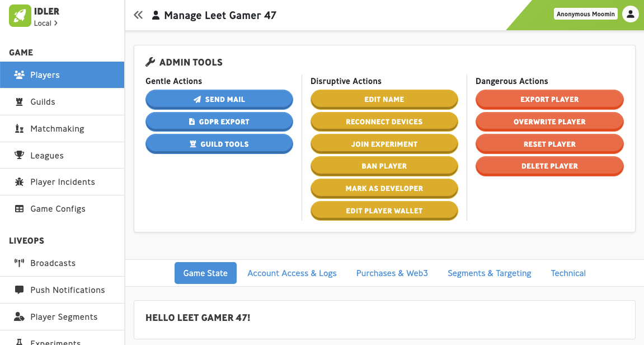Click the Edit Name button
Screen dimensions: 644x345
point(384,100)
